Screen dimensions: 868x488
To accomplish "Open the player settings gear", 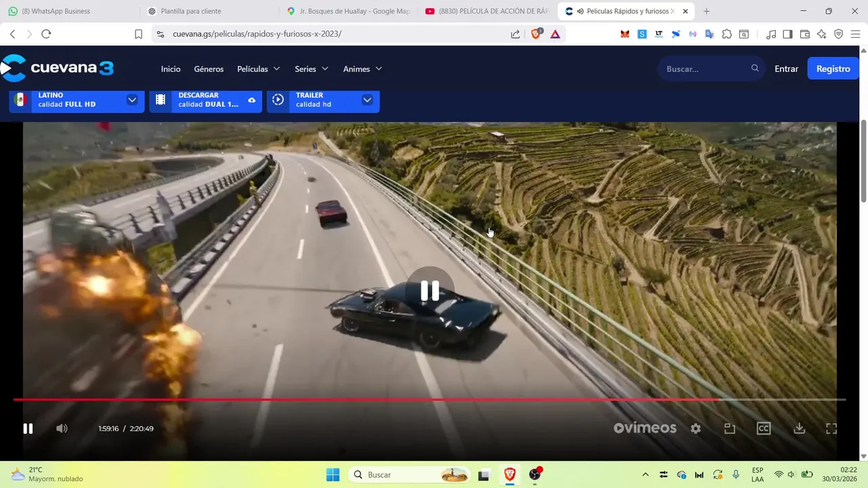I will [696, 428].
